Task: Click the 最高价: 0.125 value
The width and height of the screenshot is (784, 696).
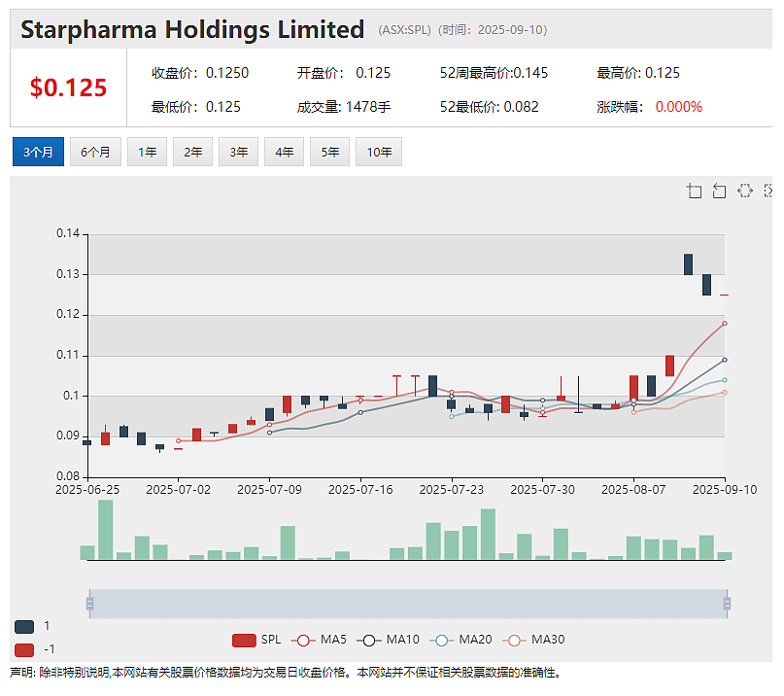Action: pyautogui.click(x=638, y=73)
